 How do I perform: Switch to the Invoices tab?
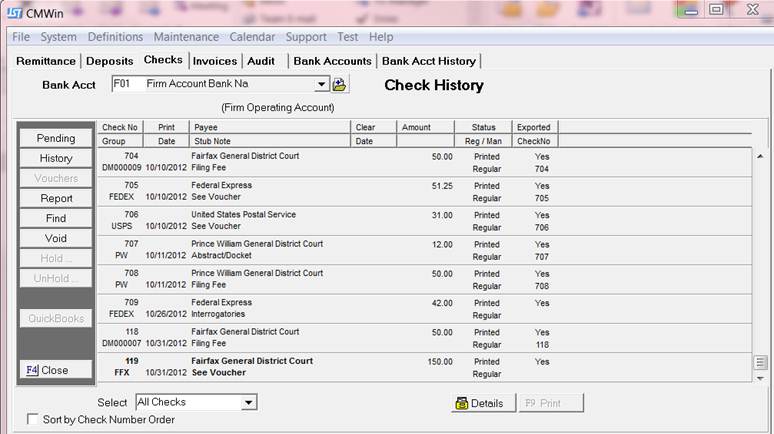pos(214,61)
